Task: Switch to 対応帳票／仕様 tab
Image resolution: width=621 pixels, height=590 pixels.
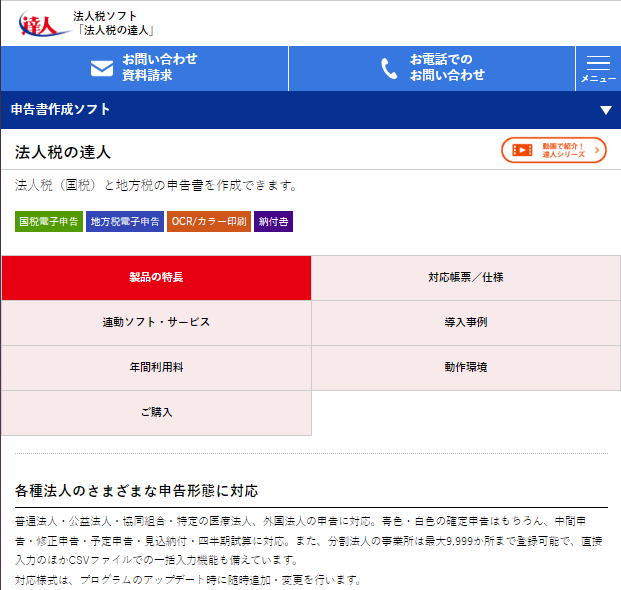Action: click(x=465, y=278)
